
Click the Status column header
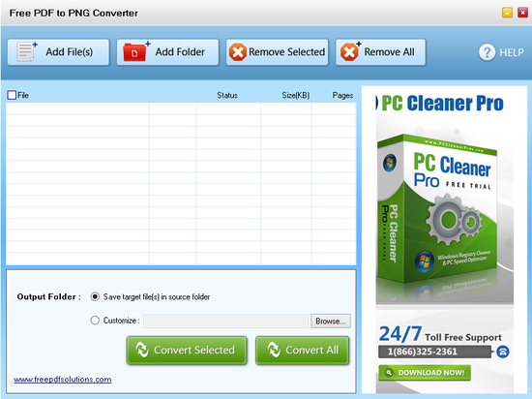[227, 96]
